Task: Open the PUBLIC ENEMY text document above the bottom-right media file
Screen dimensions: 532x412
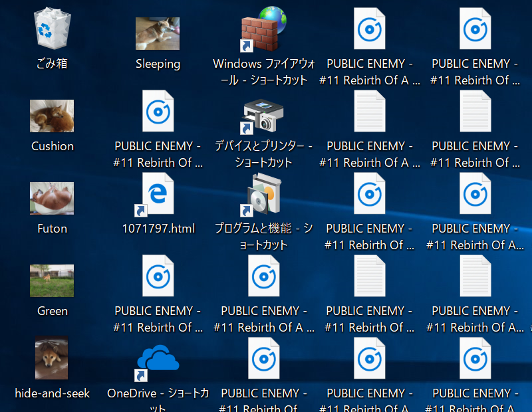Action: 475,277
